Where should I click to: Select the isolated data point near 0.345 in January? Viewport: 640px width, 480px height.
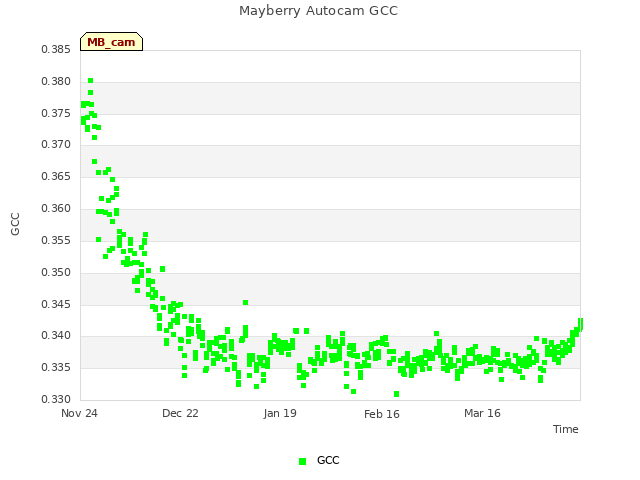245,302
